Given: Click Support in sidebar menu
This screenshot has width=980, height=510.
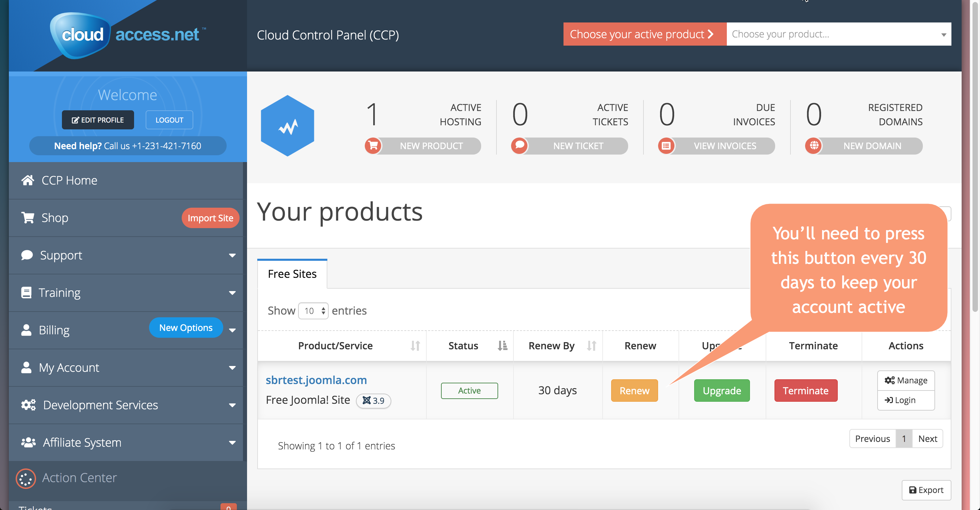Looking at the screenshot, I should pyautogui.click(x=61, y=255).
